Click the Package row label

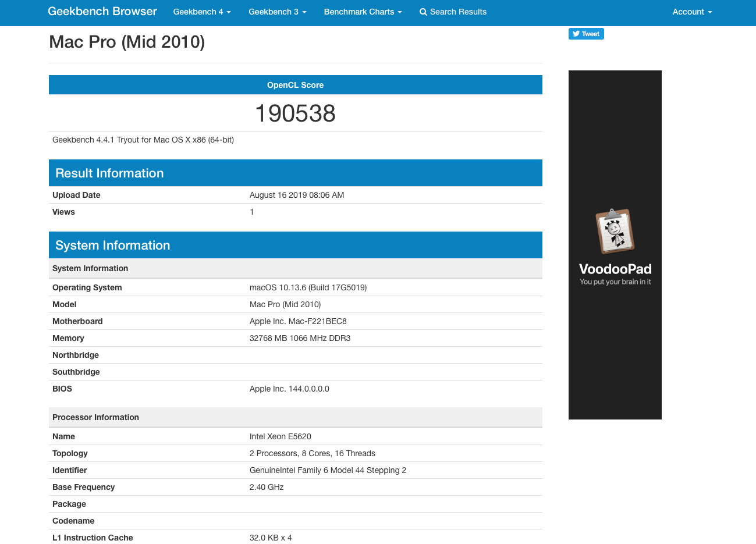(69, 504)
